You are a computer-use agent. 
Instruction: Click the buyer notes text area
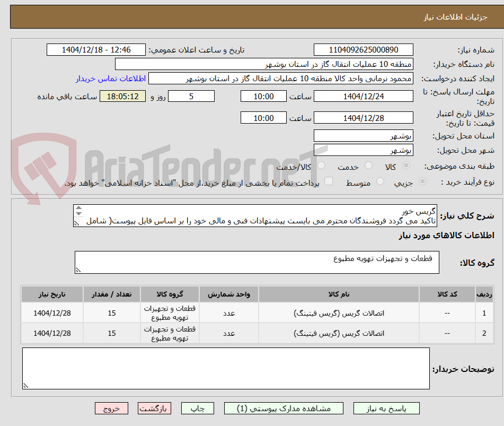click(226, 368)
